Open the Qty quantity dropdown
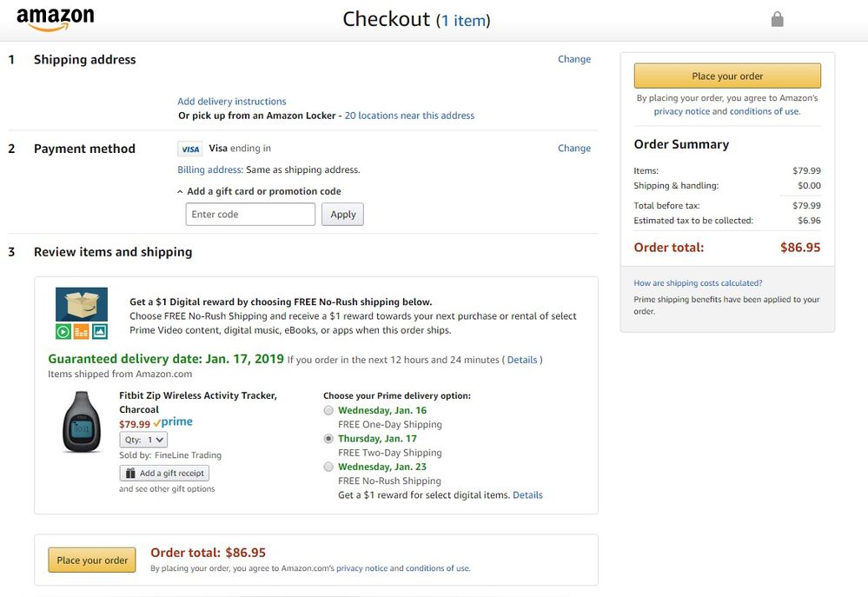Viewport: 868px width, 597px height. (143, 440)
